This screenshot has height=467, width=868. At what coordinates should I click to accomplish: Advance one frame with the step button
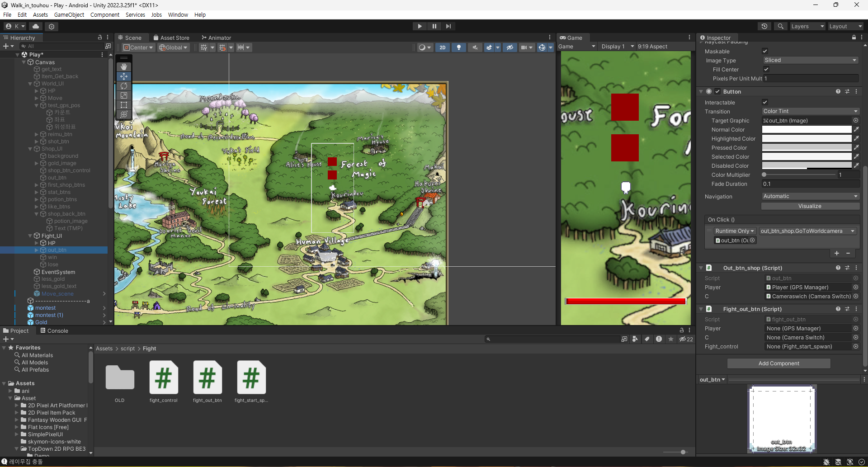click(448, 26)
